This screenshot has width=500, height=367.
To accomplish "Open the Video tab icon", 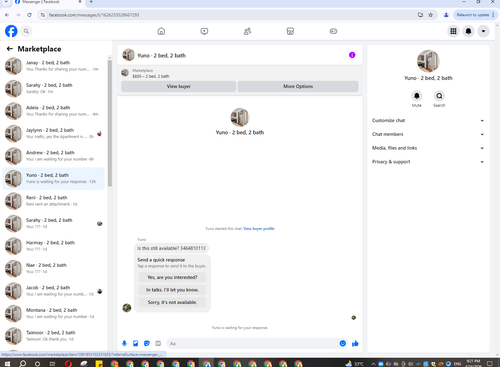I will click(x=204, y=31).
